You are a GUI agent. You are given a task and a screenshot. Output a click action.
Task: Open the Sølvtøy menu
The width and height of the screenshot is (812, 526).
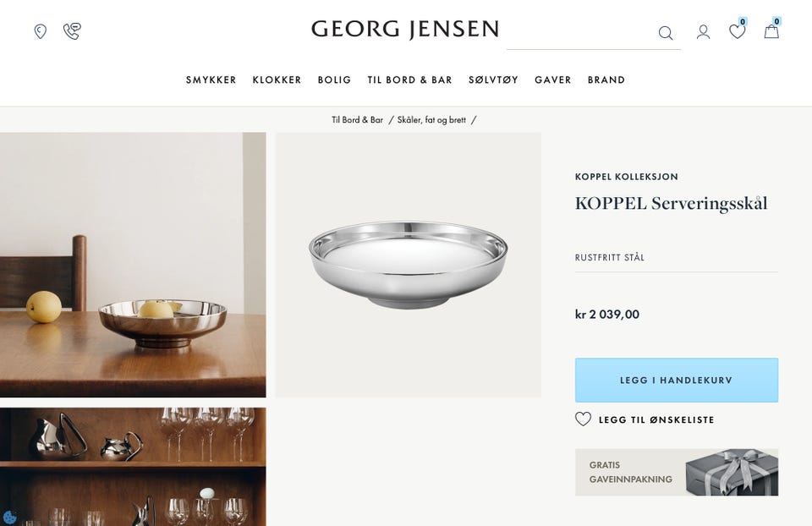(x=493, y=79)
